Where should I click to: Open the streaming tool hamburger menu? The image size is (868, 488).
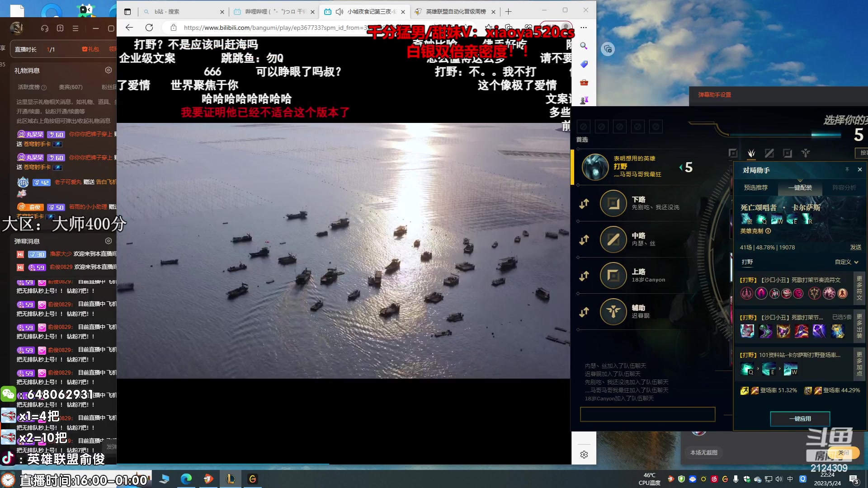coord(75,28)
